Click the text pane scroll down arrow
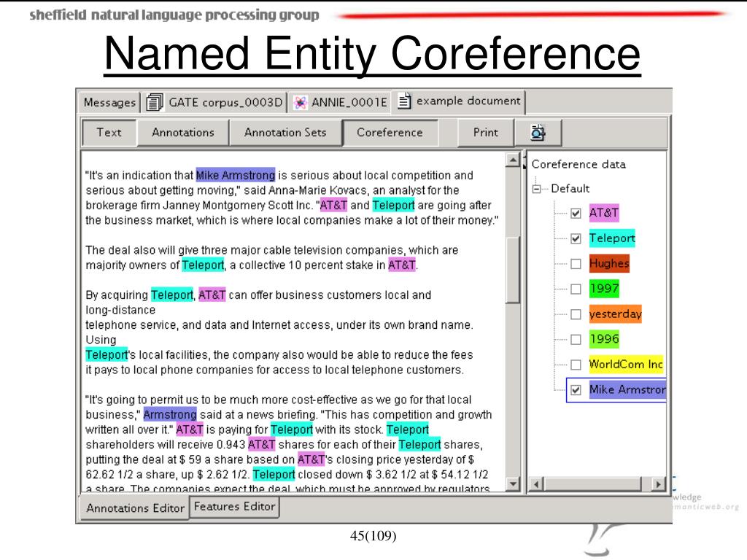The height and width of the screenshot is (560, 747). (x=513, y=485)
